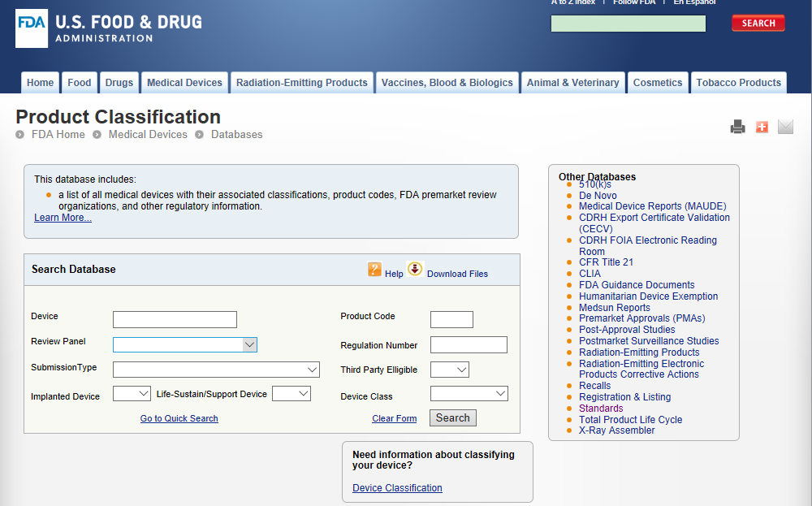Open the Registration & Listing link
Image resolution: width=812 pixels, height=506 pixels.
coord(624,397)
